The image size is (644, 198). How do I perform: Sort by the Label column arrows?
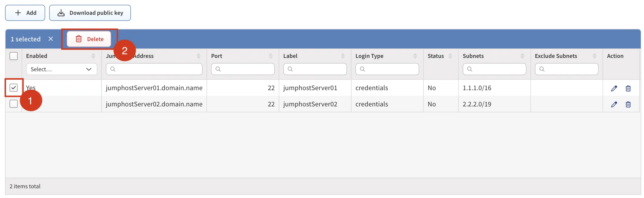343,56
